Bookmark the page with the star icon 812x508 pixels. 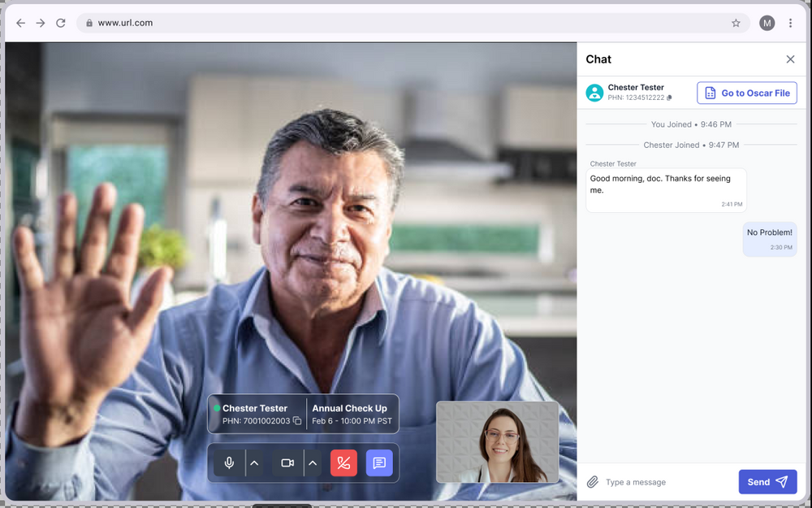(737, 23)
